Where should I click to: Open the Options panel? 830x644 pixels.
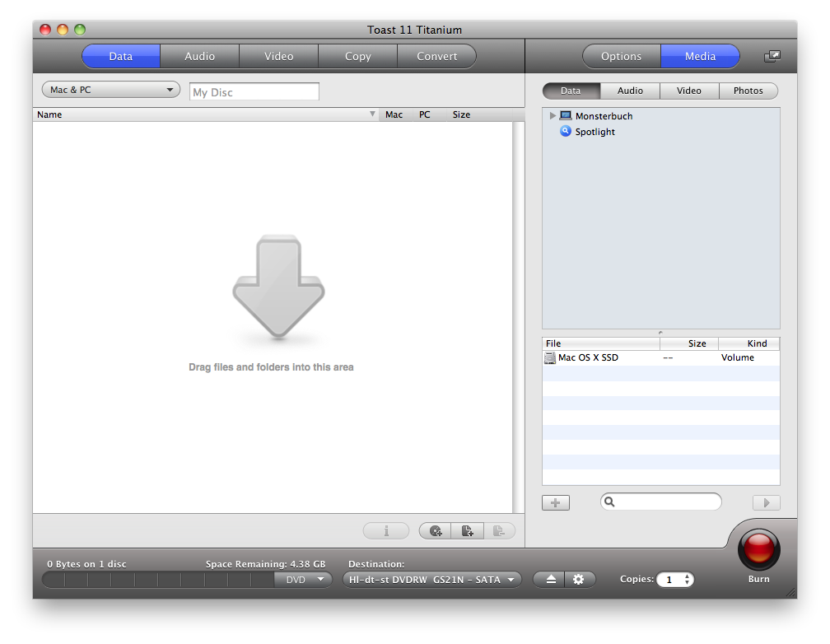tap(622, 56)
